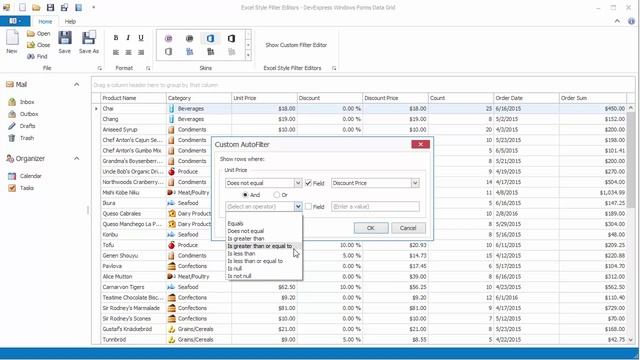
Task: Select the first skin in the Skins gallery
Action: 169,38
